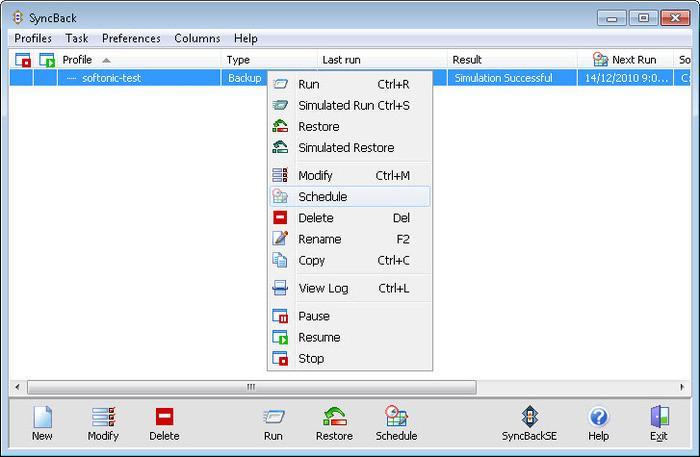Click the Exit door icon
The height and width of the screenshot is (457, 700).
pyautogui.click(x=658, y=417)
